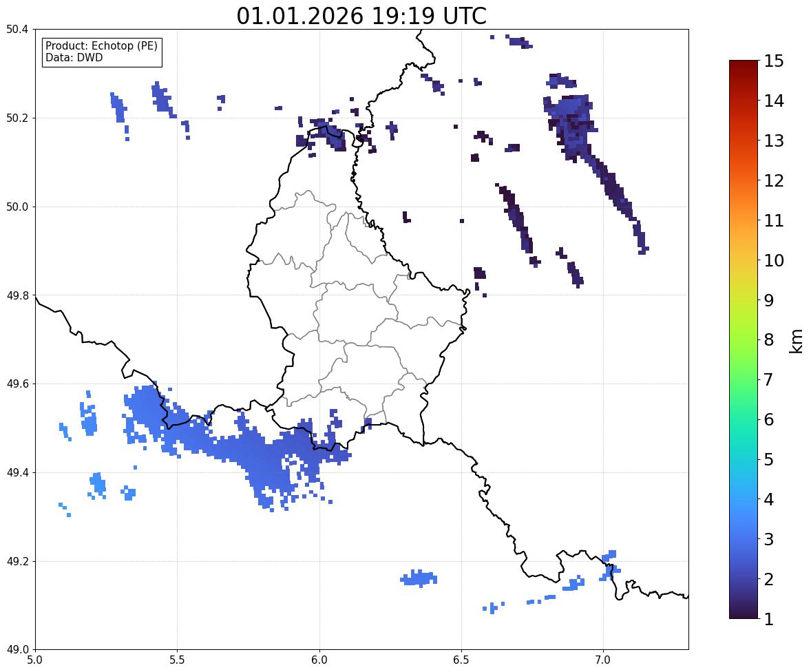Click the latitude axis label 50.4

coord(17,30)
